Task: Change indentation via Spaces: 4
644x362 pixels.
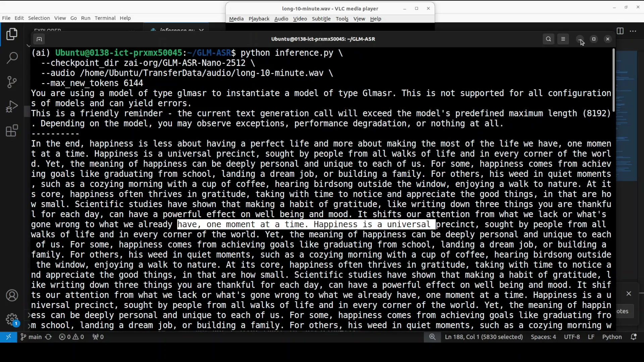Action: click(x=543, y=337)
